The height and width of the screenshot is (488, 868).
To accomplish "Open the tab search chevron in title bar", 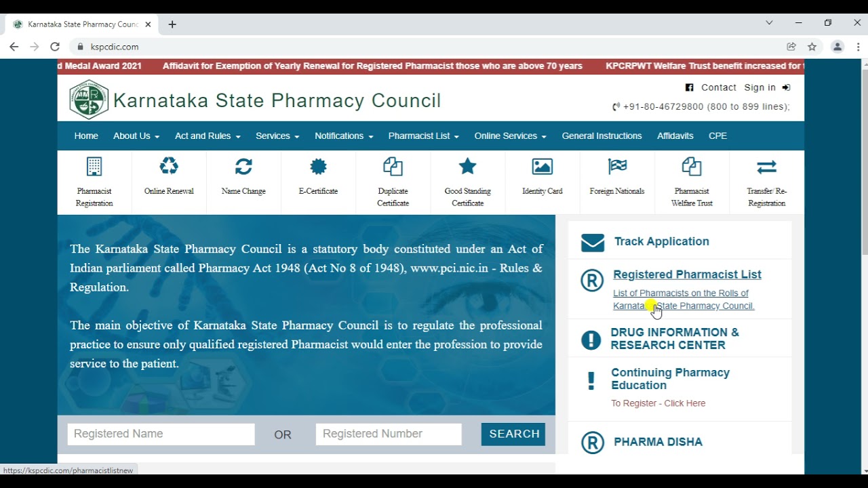I will point(769,23).
